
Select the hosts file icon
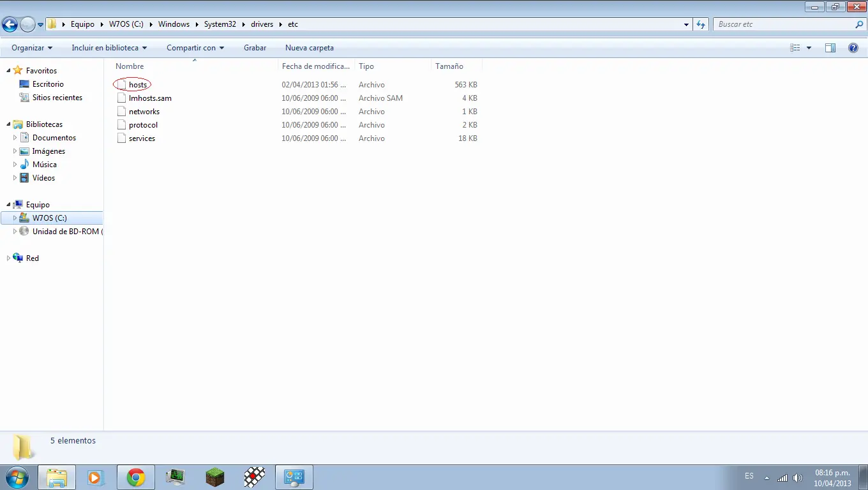point(121,85)
